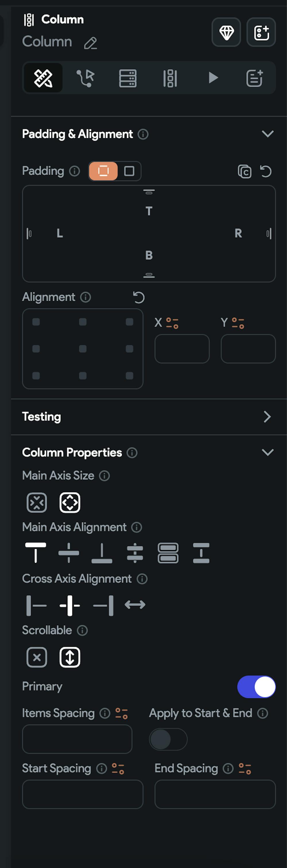Select the center point in alignment grid
The height and width of the screenshot is (868, 287).
pos(83,349)
